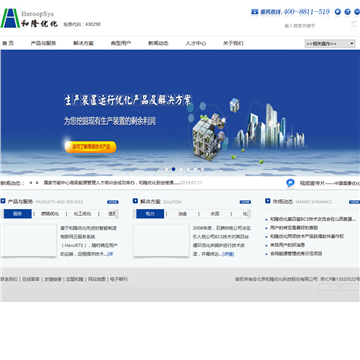Click the 京ICP备 registration number
This screenshot has height=360, width=360.
click(x=340, y=279)
